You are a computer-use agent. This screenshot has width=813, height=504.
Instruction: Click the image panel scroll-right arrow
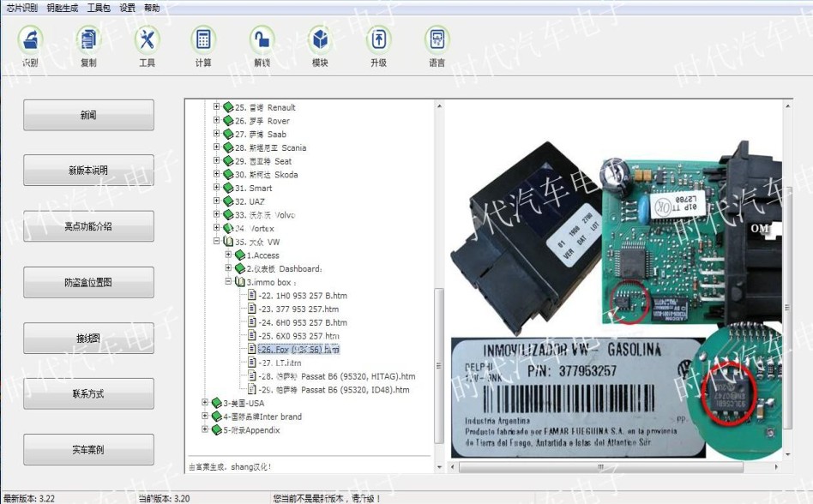coord(776,466)
